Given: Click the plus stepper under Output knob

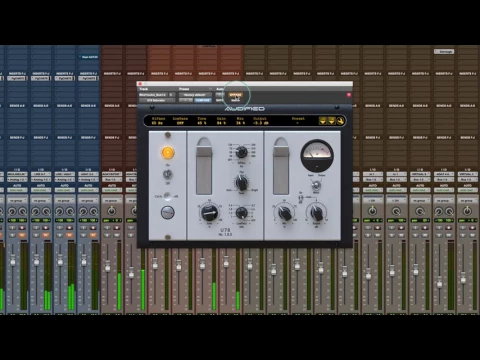Looking at the screenshot, I should (325, 223).
